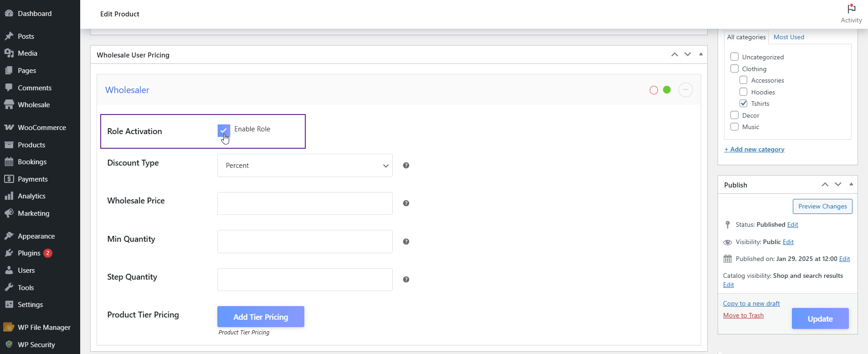Click the Media icon in sidebar

9,53
